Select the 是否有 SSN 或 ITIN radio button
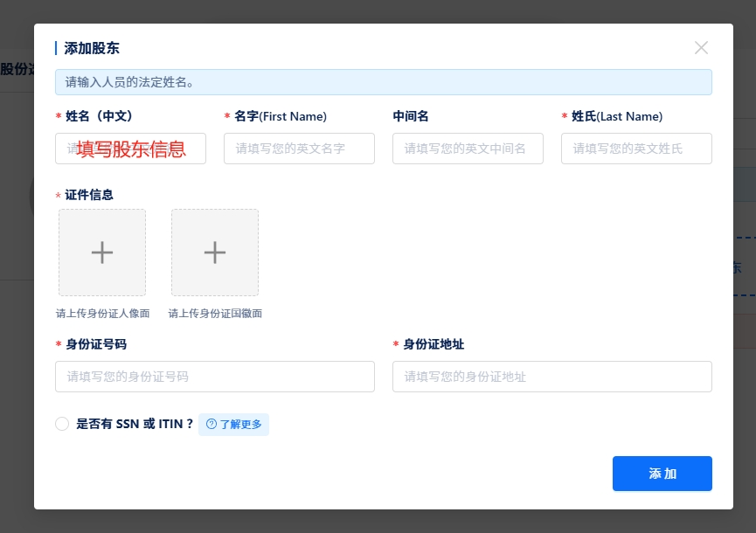756x533 pixels. (x=62, y=424)
